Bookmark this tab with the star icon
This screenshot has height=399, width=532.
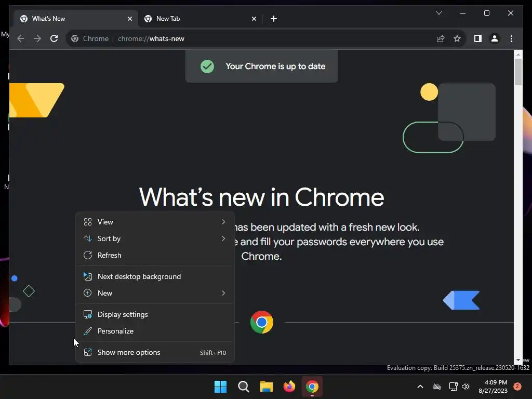pos(457,38)
